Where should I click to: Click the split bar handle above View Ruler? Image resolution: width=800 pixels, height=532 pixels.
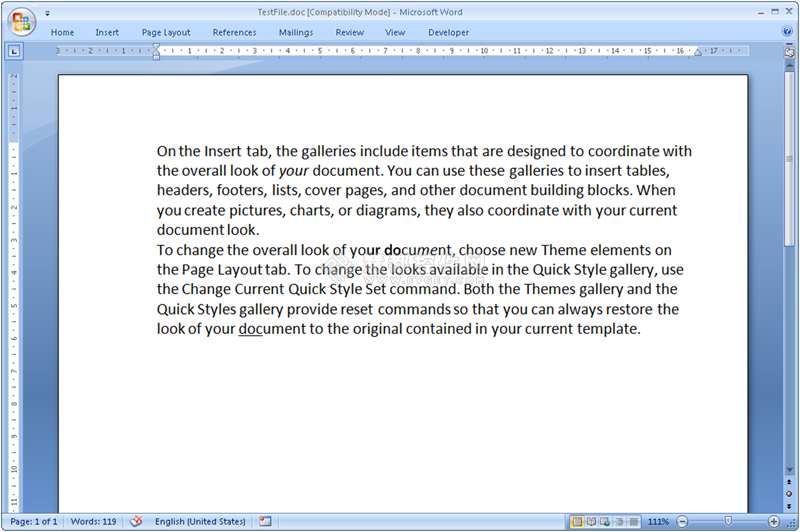click(789, 45)
